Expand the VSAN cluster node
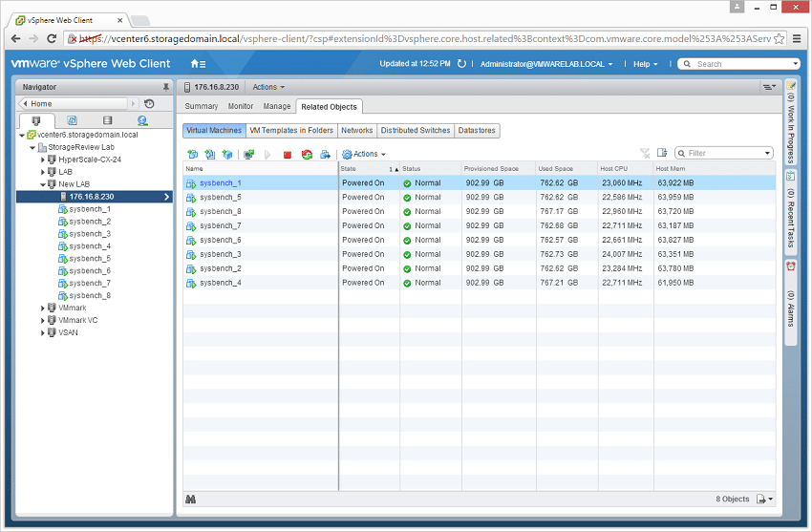Image resolution: width=812 pixels, height=532 pixels. click(43, 332)
